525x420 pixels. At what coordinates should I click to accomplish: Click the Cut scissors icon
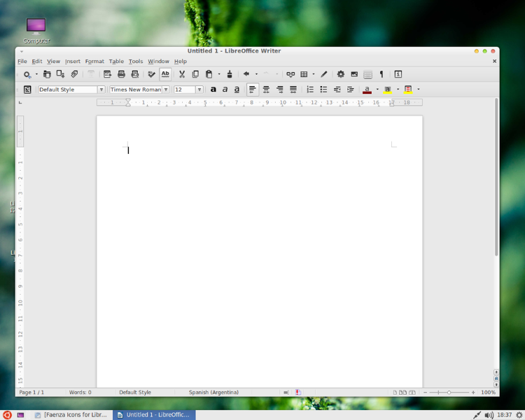182,74
